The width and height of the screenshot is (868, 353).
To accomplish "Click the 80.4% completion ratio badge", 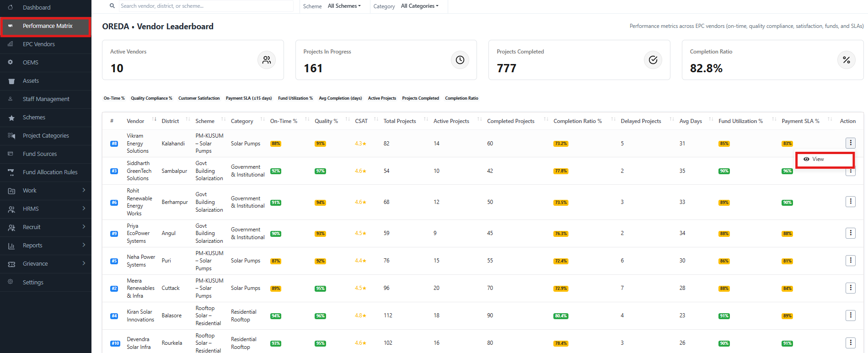I will 561,316.
